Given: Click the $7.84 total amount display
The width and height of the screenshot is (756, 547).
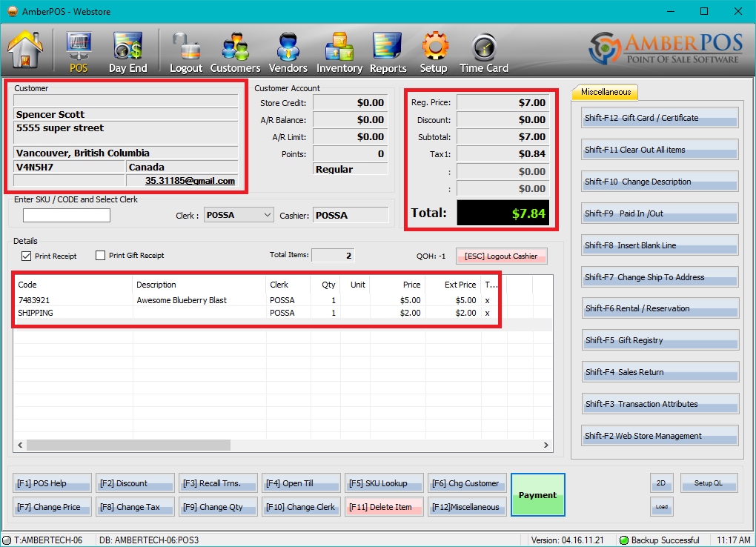Looking at the screenshot, I should click(x=503, y=213).
